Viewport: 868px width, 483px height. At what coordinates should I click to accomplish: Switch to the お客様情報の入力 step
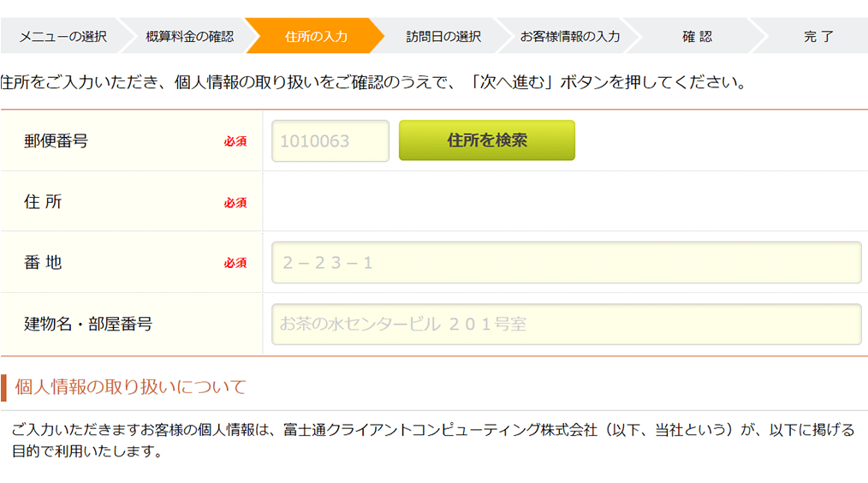[569, 36]
